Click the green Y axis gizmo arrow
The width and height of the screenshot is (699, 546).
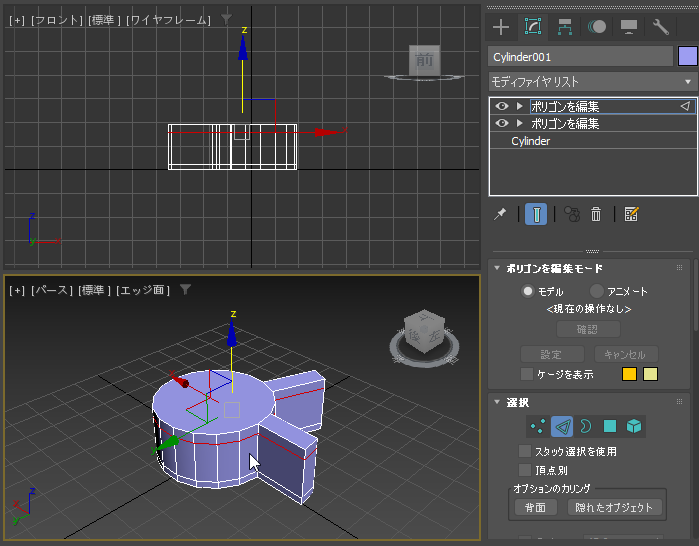click(167, 444)
